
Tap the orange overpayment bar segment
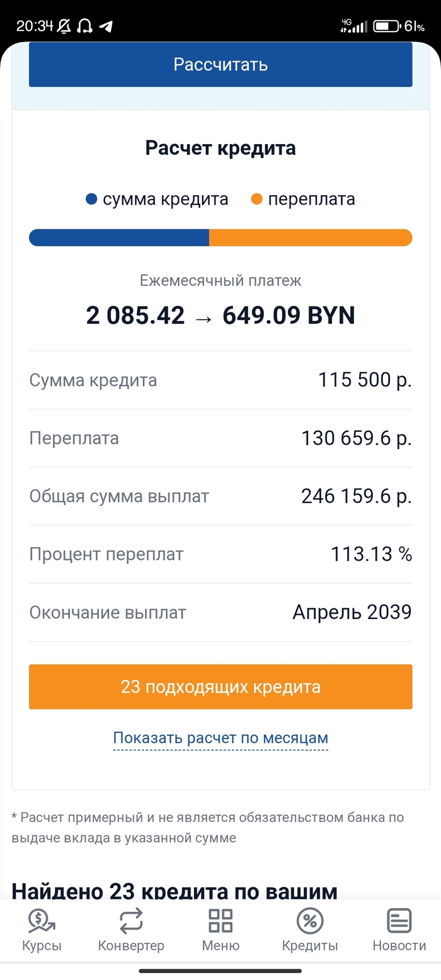click(310, 237)
